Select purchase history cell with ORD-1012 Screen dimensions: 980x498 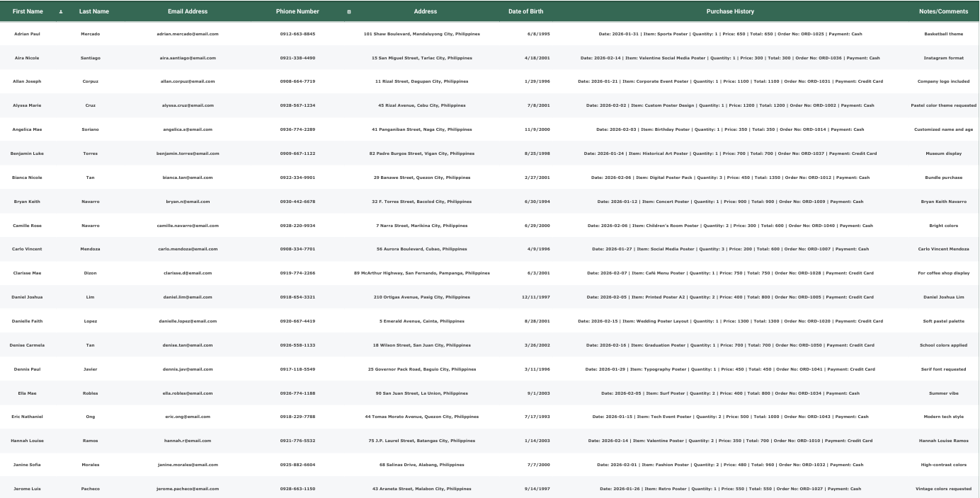tap(730, 178)
